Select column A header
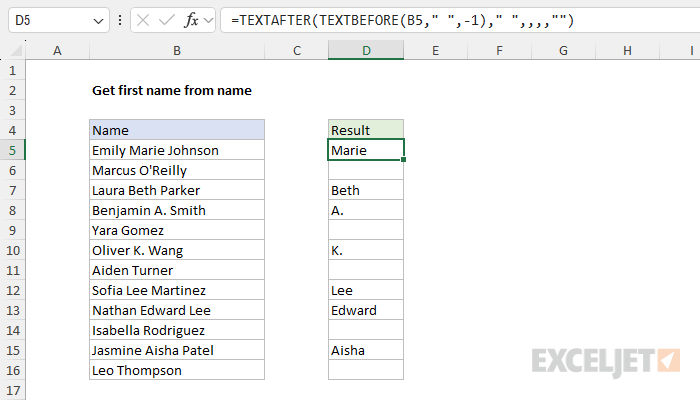Screen dimensions: 700x400 [57, 50]
